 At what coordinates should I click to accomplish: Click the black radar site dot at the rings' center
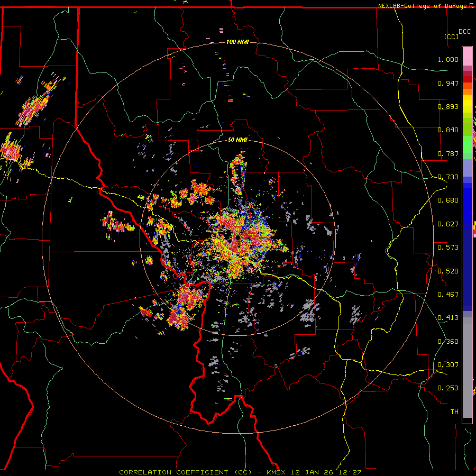237,237
